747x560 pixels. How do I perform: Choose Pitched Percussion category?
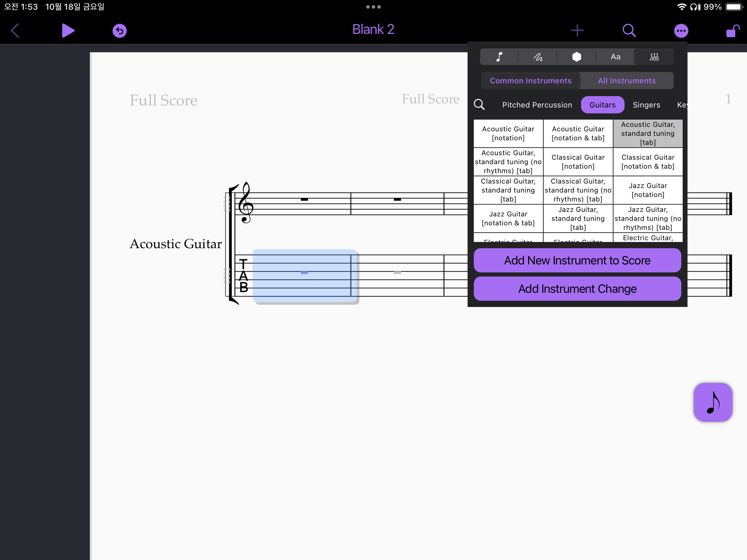pos(537,105)
